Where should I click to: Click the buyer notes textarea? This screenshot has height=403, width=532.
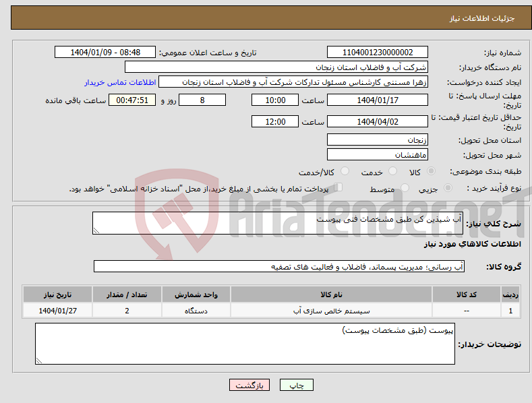pyautogui.click(x=245, y=344)
